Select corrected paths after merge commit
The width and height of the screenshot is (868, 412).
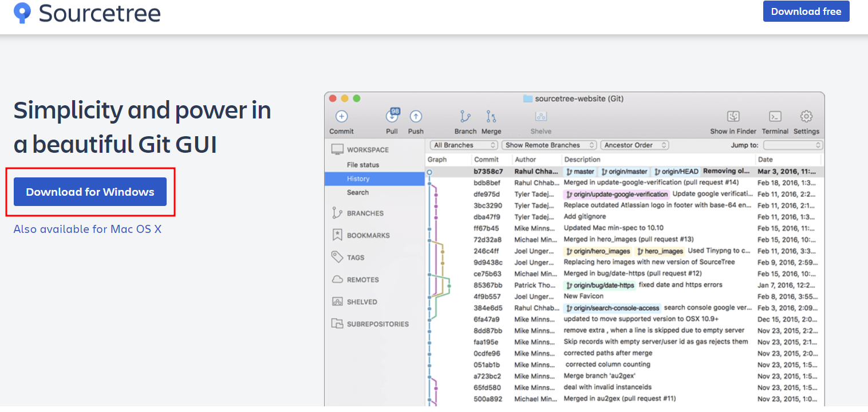click(625, 353)
